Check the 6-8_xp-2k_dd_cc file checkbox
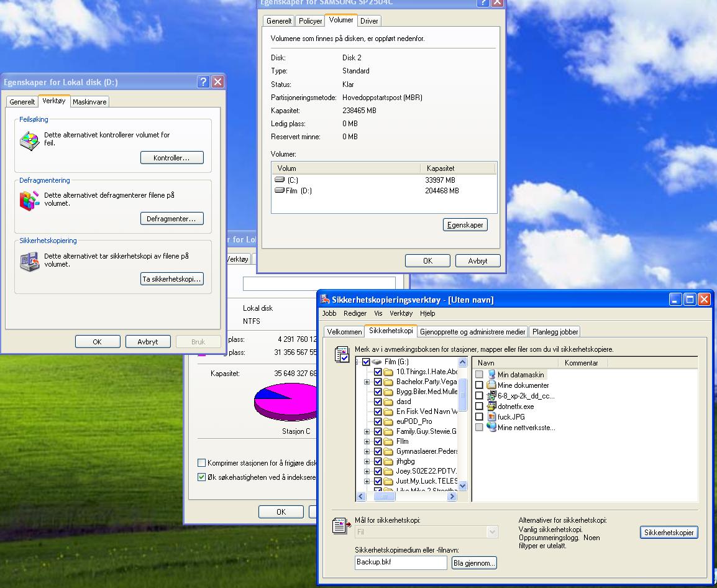717x588 pixels. pos(479,395)
